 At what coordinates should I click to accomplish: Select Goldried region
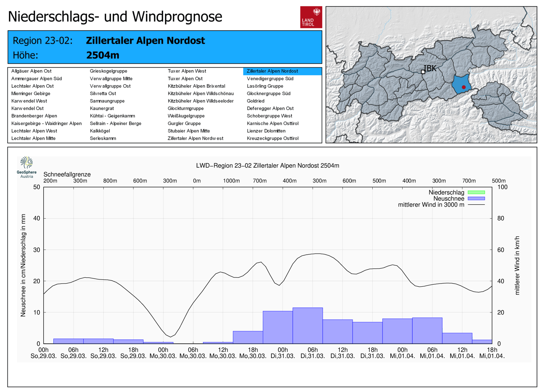256,101
